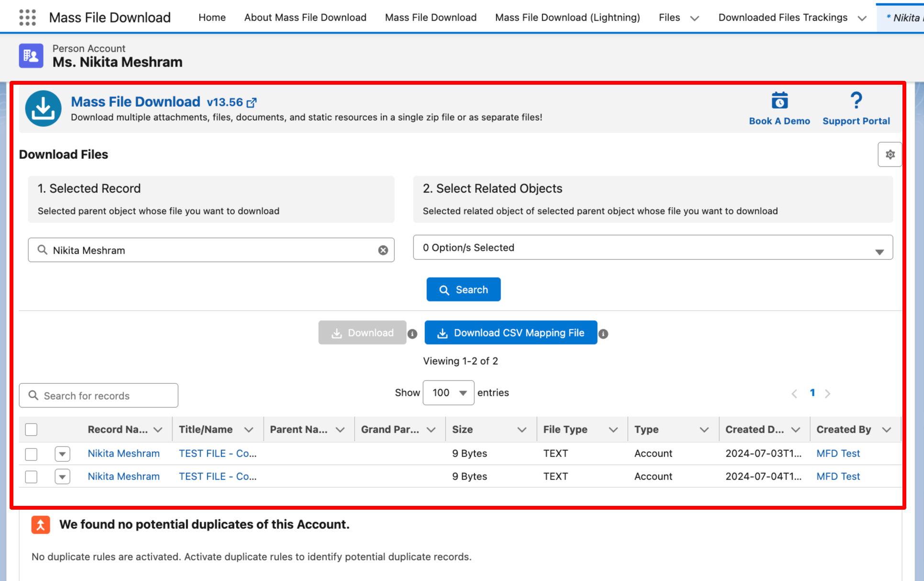Change the Show 100 entries dropdown
The width and height of the screenshot is (924, 581).
click(x=448, y=393)
